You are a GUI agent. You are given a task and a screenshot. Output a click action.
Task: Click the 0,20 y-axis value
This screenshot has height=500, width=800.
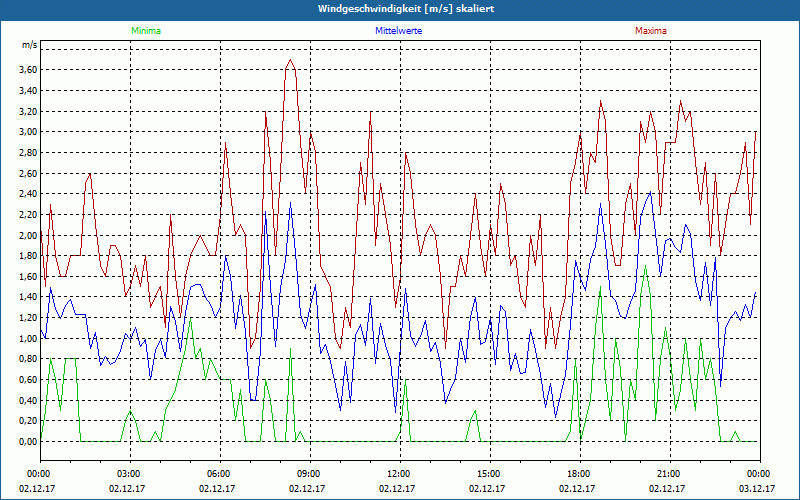point(28,421)
